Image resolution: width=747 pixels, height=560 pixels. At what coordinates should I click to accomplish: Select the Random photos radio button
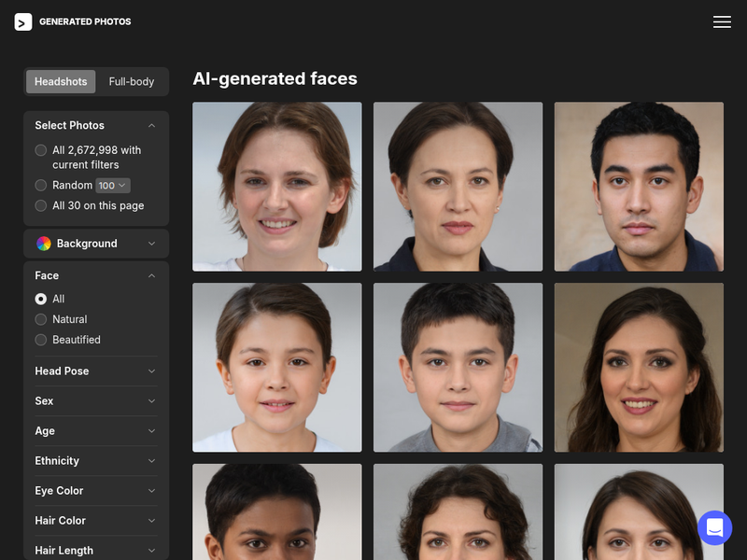coord(40,185)
